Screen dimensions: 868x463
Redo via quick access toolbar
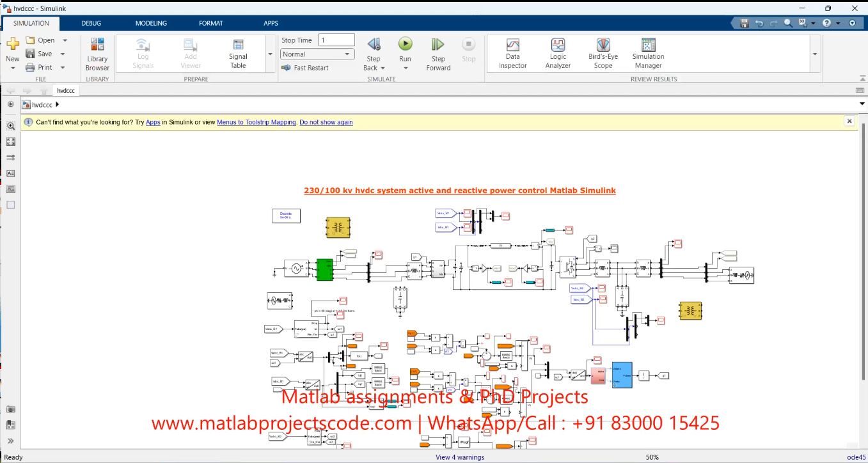coord(773,23)
